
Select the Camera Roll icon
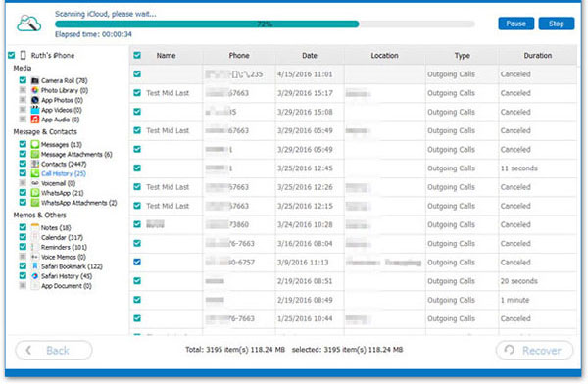coord(35,80)
